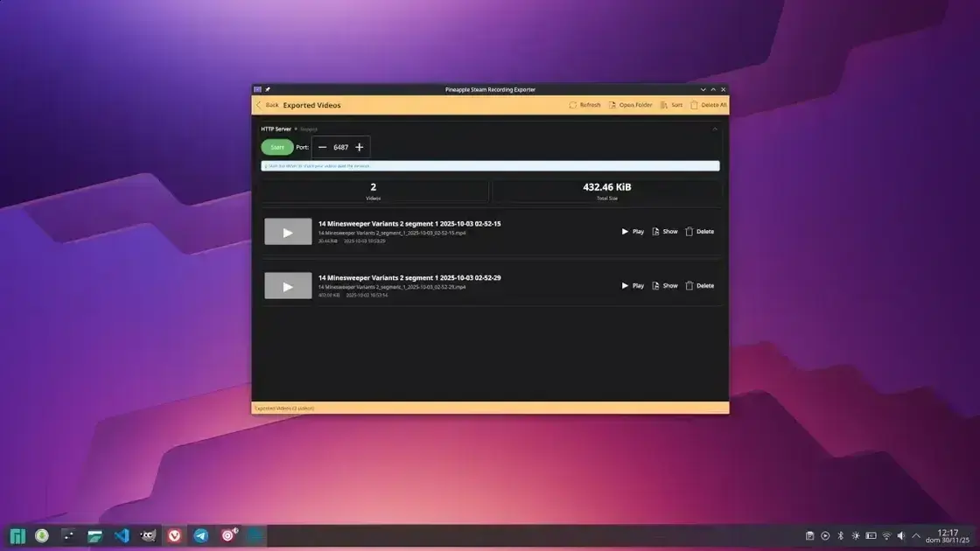Select title '14 Minesweeper Variants 2 segment 1 2025-10-03 02-52-29'

click(409, 278)
